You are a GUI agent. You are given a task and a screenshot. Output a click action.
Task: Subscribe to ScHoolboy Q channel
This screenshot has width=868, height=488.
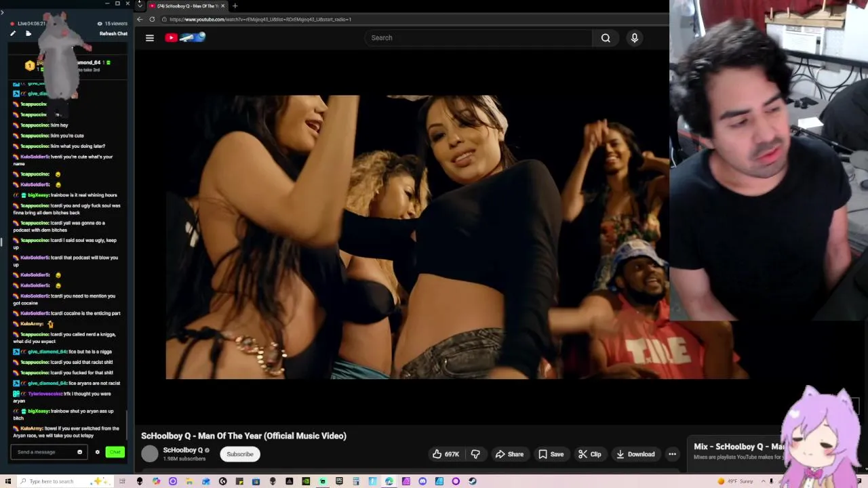tap(240, 454)
